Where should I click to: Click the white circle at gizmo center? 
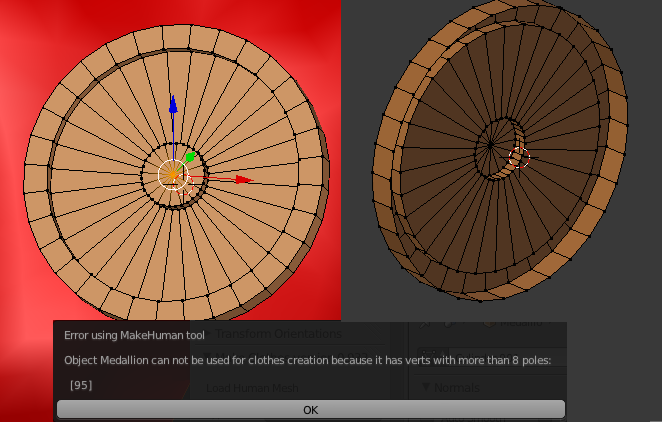tap(174, 175)
